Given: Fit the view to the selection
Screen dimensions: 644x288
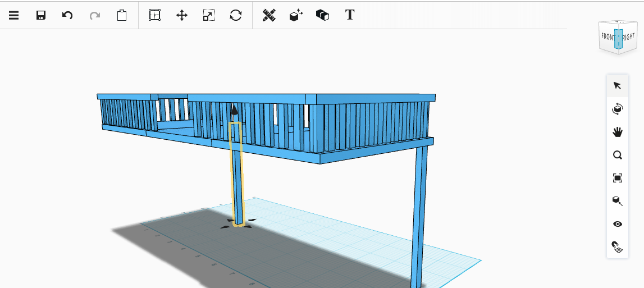Looking at the screenshot, I should pyautogui.click(x=617, y=178).
